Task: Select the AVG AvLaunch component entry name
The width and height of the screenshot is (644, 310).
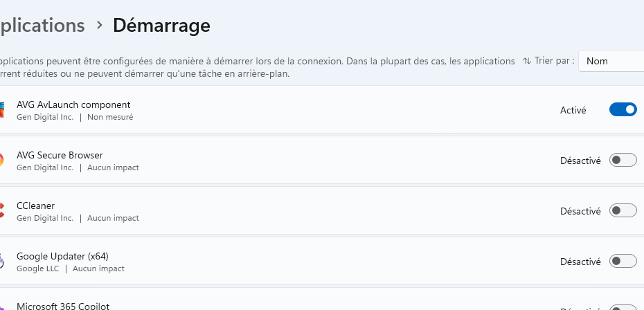Action: coord(73,104)
